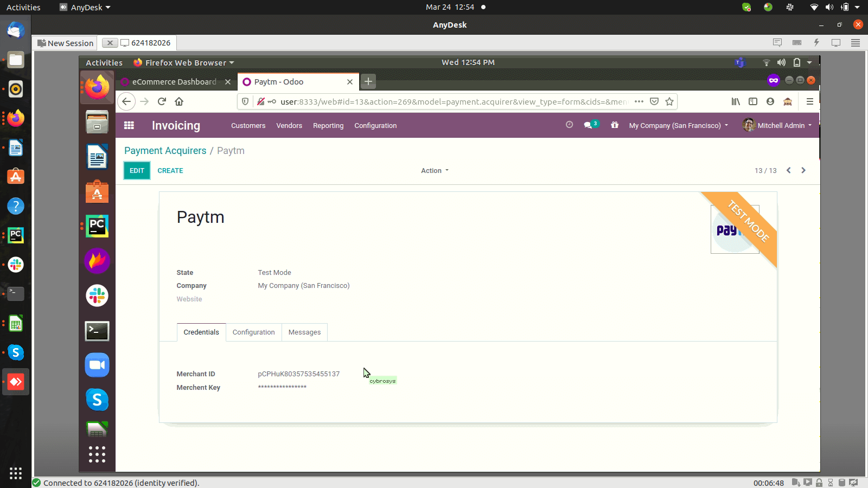Click the EDIT button
This screenshot has height=488, width=868.
[137, 170]
